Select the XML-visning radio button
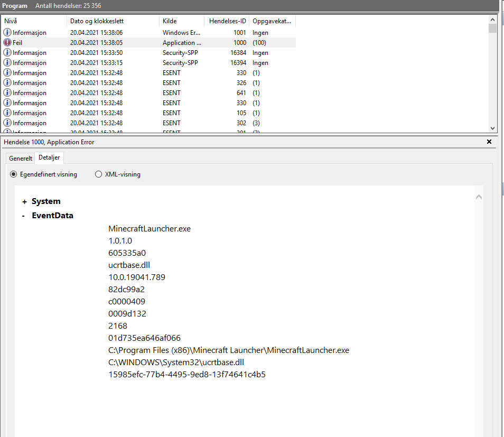Screen dimensions: 504x437 coord(98,174)
